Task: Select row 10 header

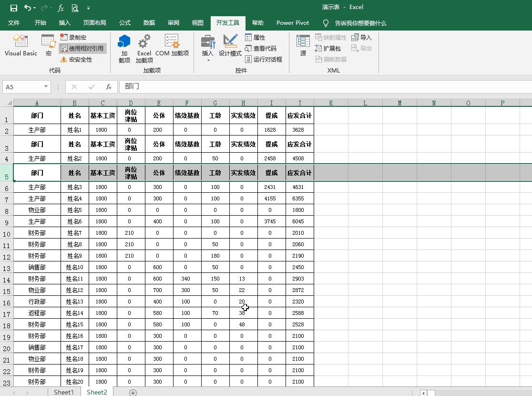Action: point(7,234)
